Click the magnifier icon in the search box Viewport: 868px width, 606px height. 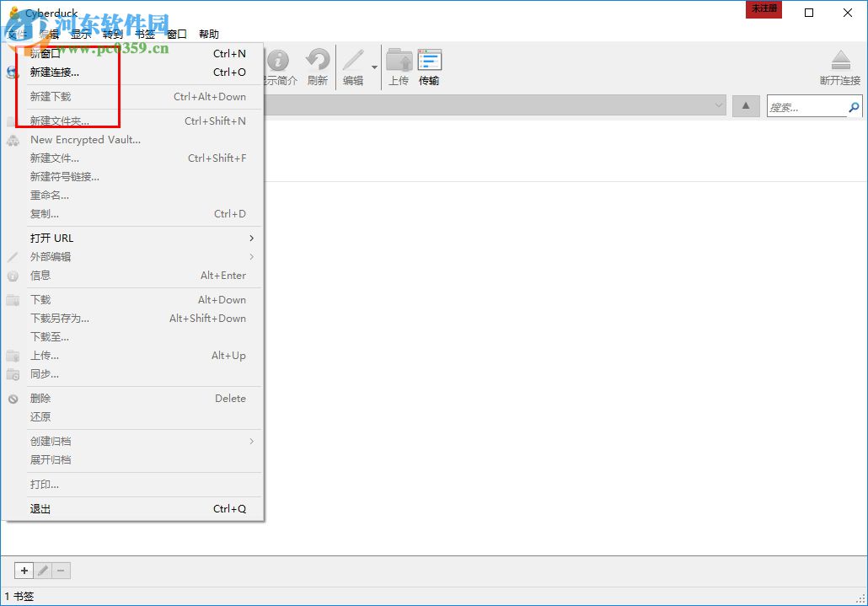coord(854,107)
